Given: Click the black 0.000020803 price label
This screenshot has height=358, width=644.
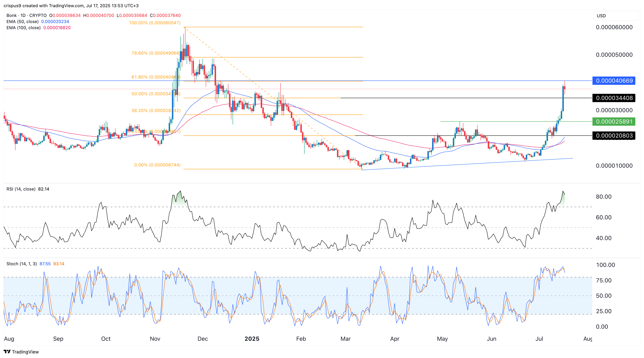Looking at the screenshot, I should (614, 136).
